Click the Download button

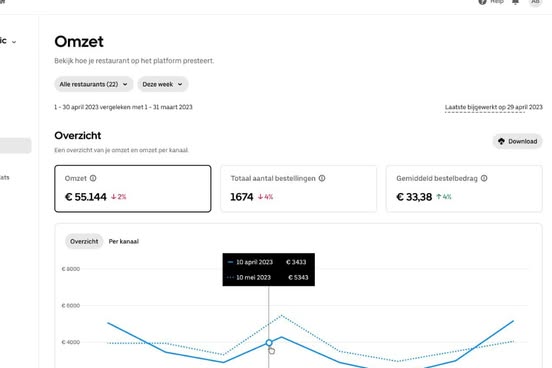(x=517, y=141)
